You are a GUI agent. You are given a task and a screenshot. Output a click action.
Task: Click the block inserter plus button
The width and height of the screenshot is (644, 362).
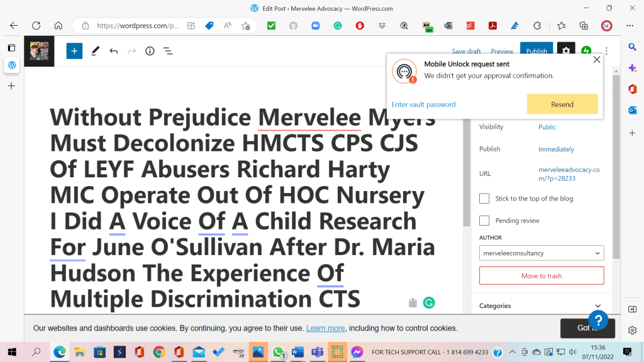tap(74, 51)
